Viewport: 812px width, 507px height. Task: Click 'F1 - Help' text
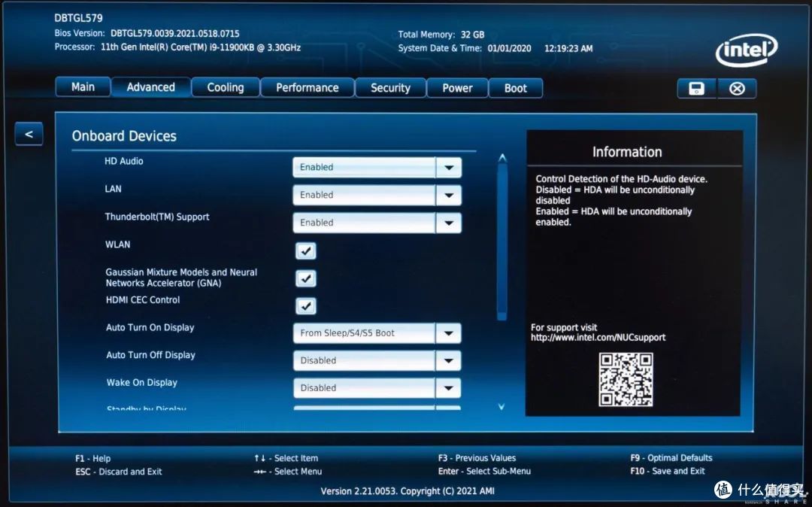[92, 458]
